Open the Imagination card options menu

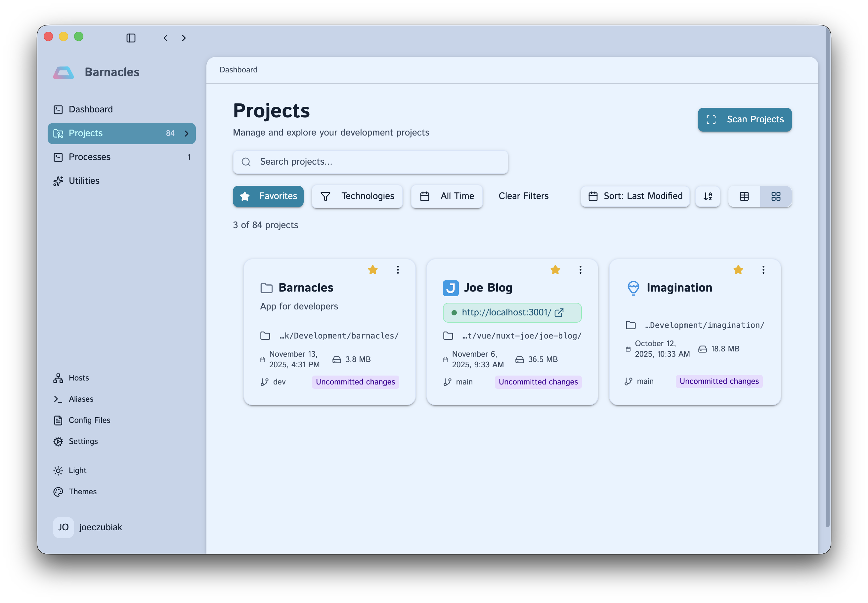coord(763,269)
